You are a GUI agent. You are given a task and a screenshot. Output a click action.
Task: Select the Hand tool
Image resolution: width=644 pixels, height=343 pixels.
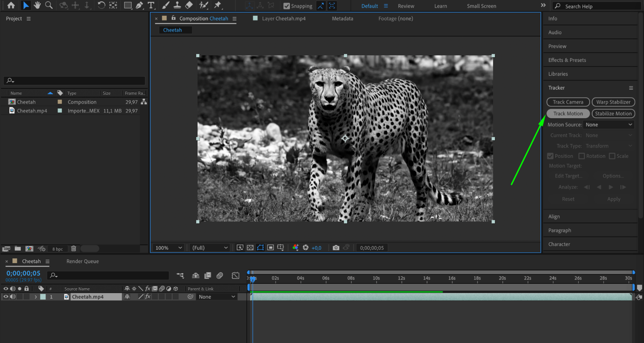pos(37,5)
